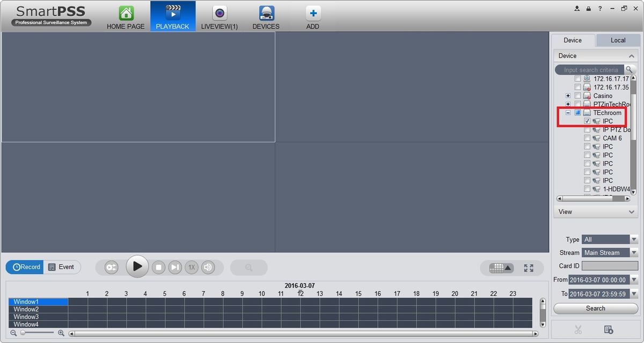Check the IP PTZ Do channel checkbox
The image size is (644, 343).
tap(587, 130)
